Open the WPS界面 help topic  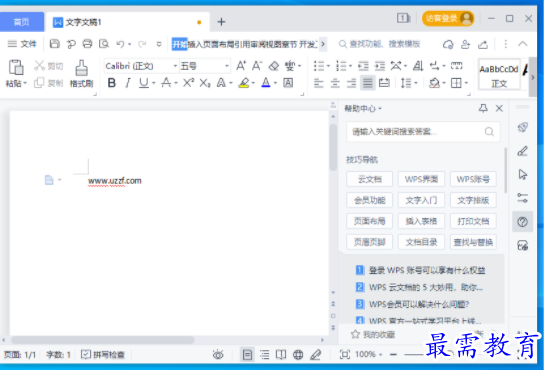(x=421, y=179)
